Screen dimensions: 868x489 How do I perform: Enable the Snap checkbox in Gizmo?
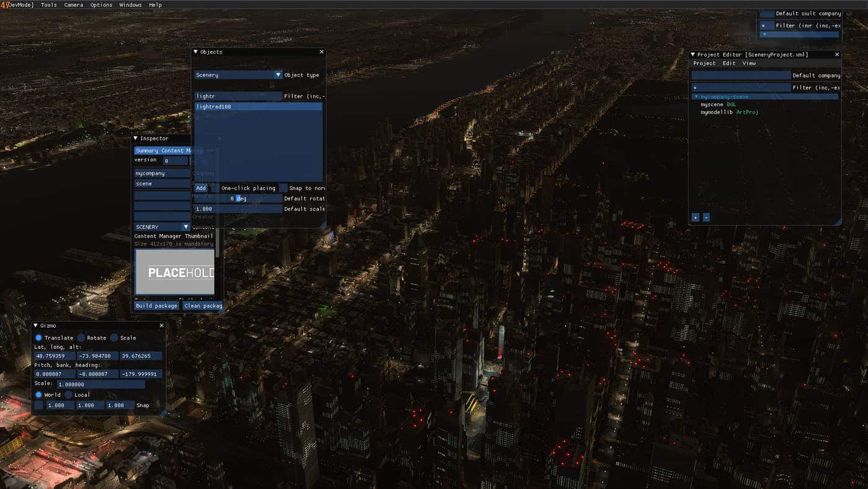pyautogui.click(x=38, y=405)
